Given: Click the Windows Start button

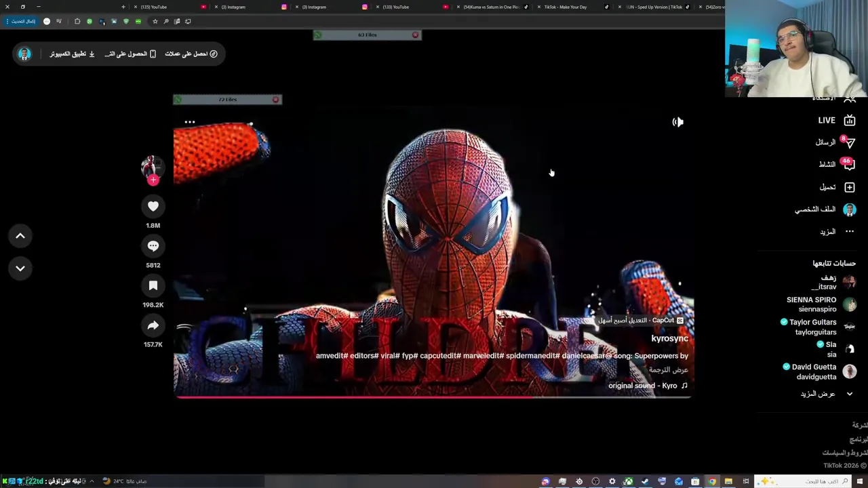Looking at the screenshot, I should [861, 481].
